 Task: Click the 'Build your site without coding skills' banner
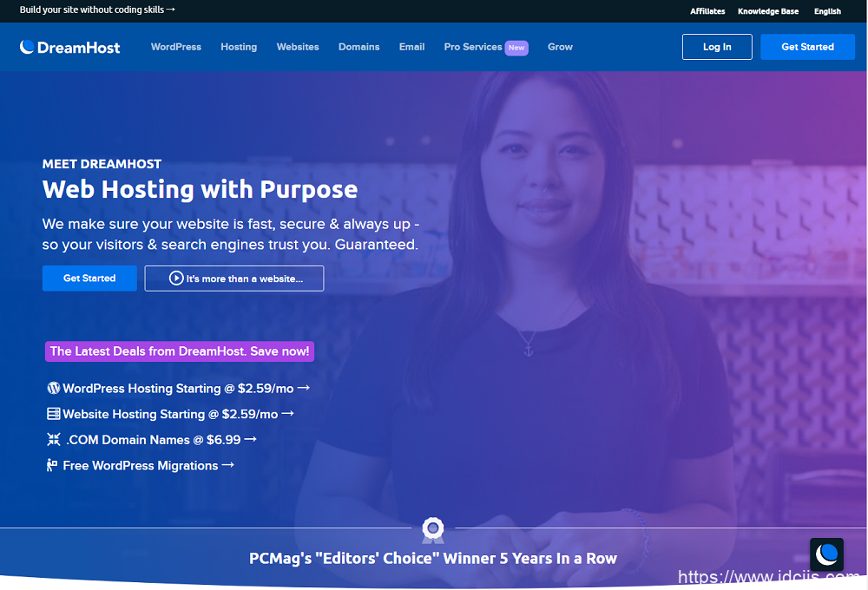pos(97,10)
